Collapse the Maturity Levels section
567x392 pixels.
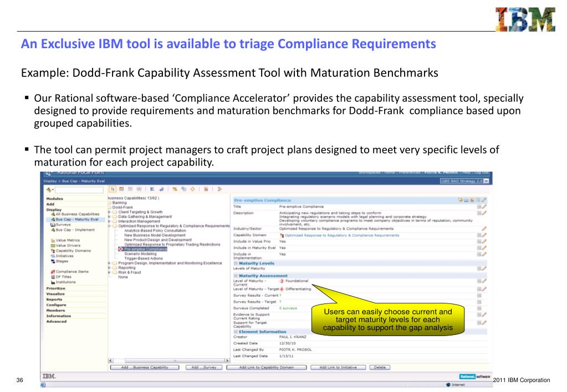(x=236, y=264)
